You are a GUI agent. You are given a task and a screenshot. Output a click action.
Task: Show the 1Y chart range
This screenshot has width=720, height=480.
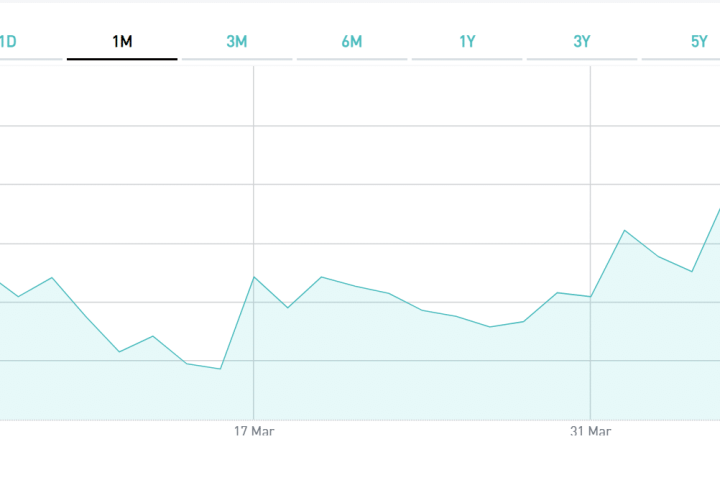467,42
